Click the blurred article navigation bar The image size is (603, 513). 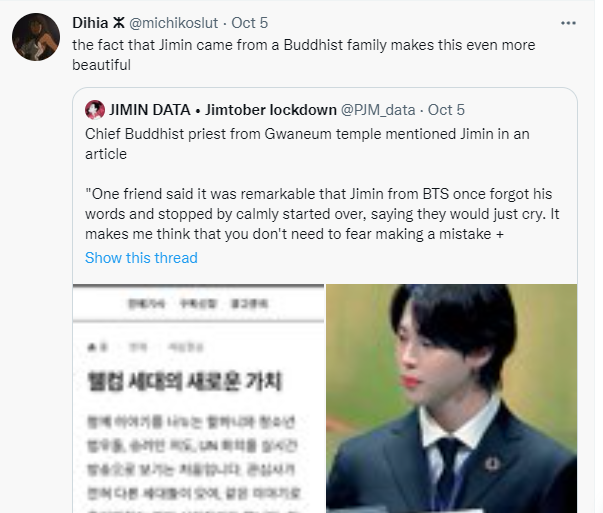198,304
